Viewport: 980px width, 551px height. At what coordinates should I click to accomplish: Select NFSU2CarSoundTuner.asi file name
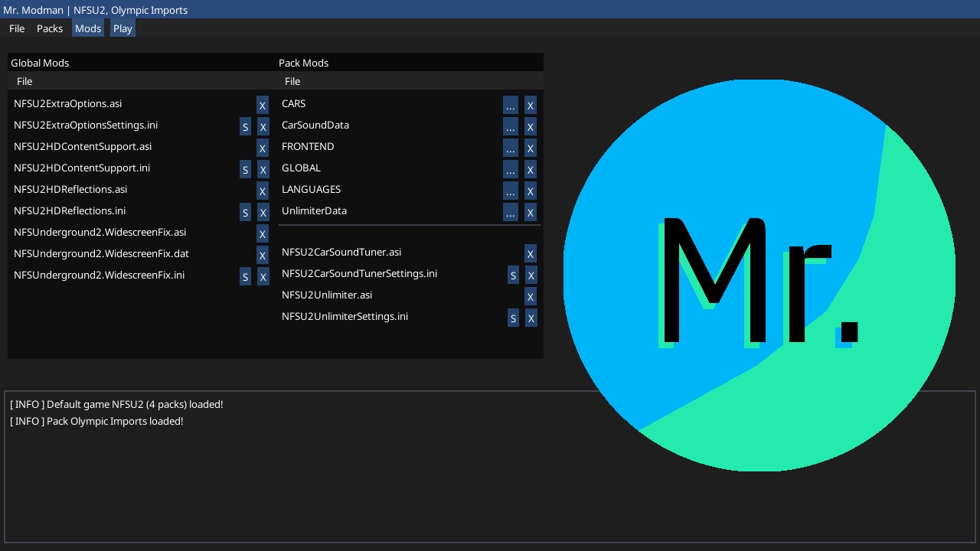click(x=341, y=252)
